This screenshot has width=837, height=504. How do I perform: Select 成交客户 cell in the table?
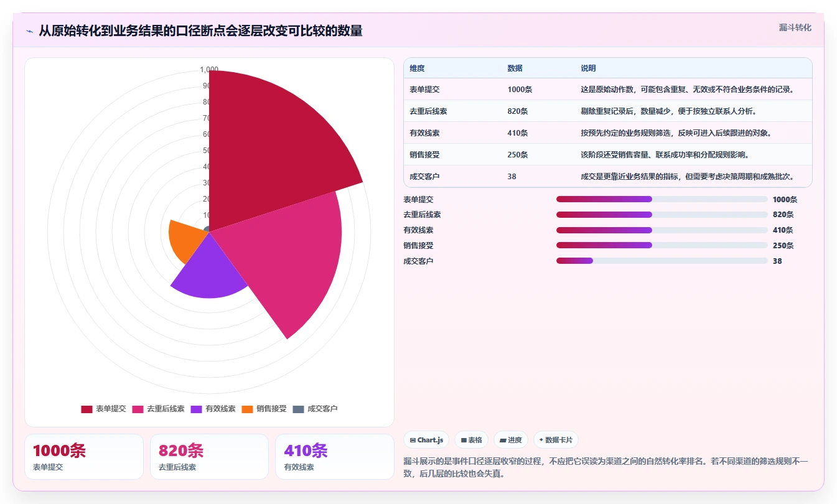pyautogui.click(x=424, y=177)
